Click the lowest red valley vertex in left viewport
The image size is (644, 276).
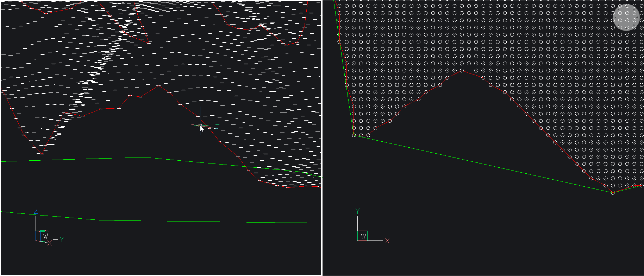pos(42,154)
